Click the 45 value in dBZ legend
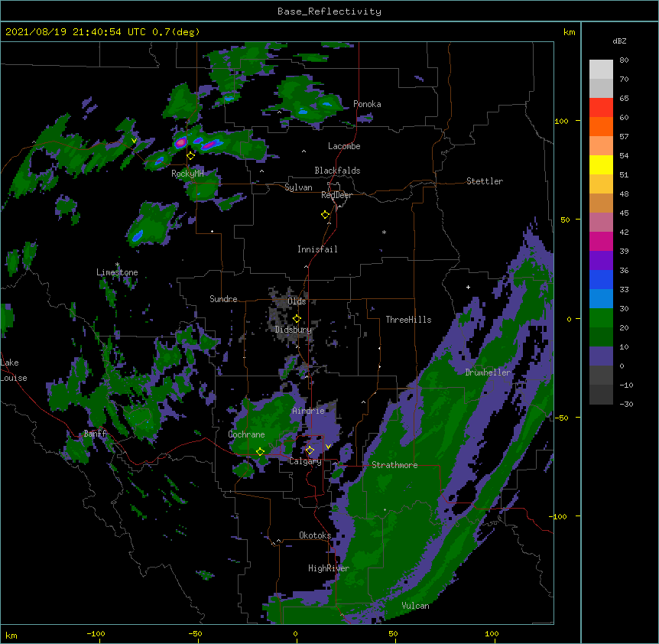Viewport: 659px width, 644px height. point(624,213)
